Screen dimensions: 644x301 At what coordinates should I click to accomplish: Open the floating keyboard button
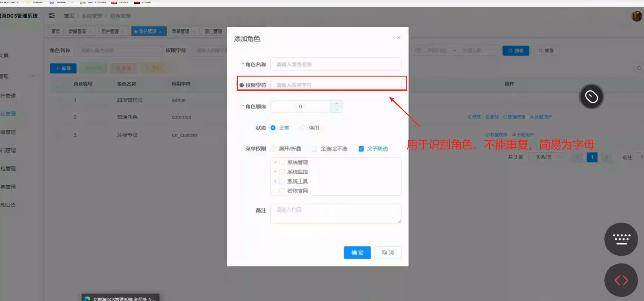[x=621, y=239]
